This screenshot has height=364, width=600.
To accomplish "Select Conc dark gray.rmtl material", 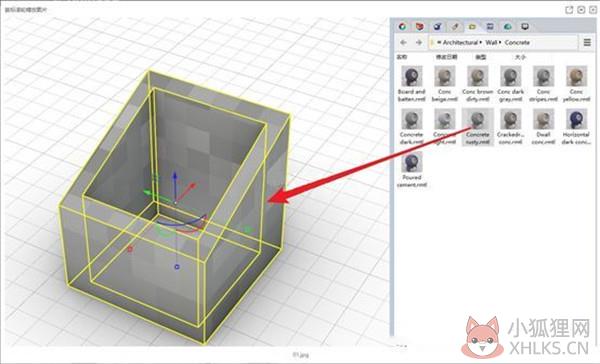I will (510, 83).
